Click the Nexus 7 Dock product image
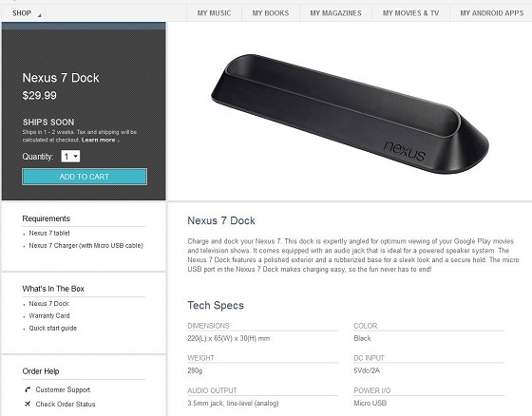 point(350,114)
